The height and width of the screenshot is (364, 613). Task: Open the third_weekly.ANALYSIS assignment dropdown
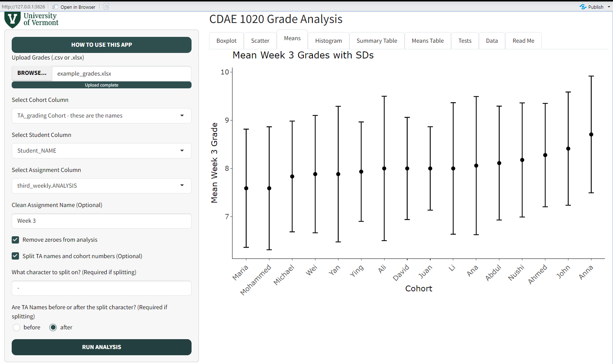pyautogui.click(x=101, y=186)
